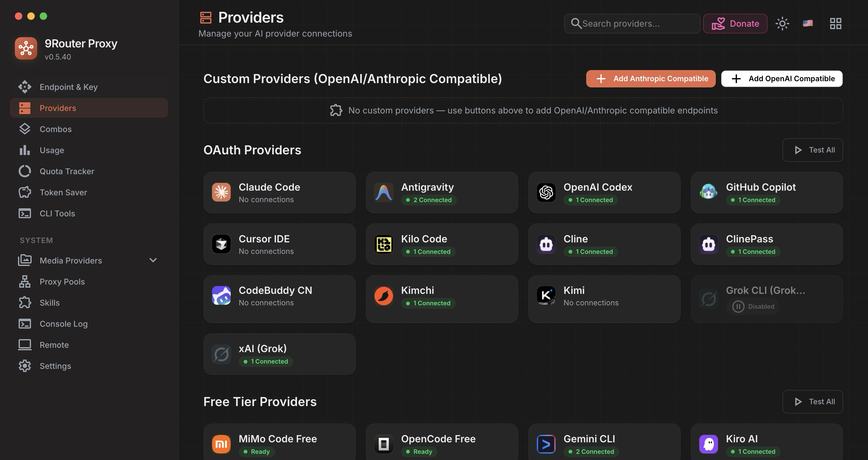Click the Kimi K icon
Screen dimensions: 868x460
point(546,295)
